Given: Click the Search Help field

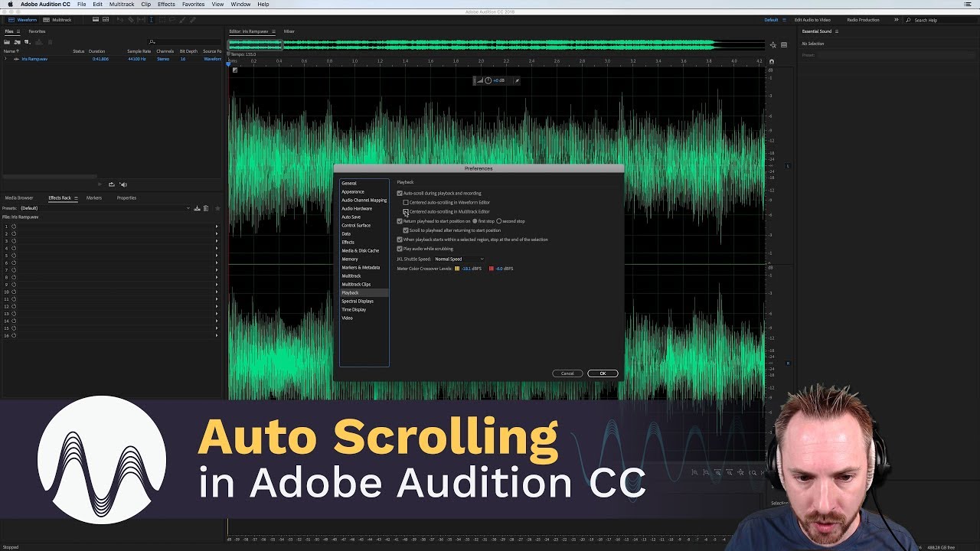Looking at the screenshot, I should coord(942,20).
